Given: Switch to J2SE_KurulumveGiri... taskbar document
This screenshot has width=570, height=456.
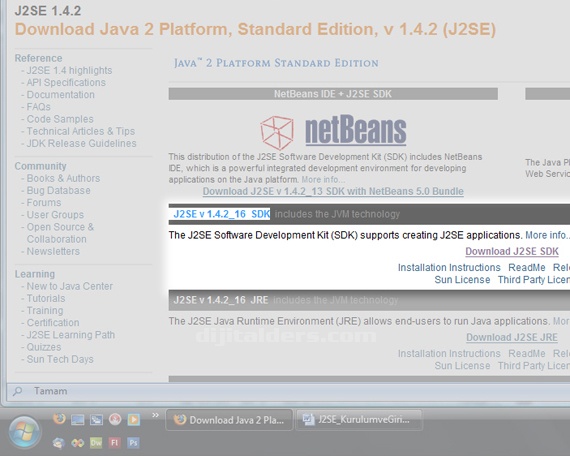Looking at the screenshot, I should (x=359, y=420).
